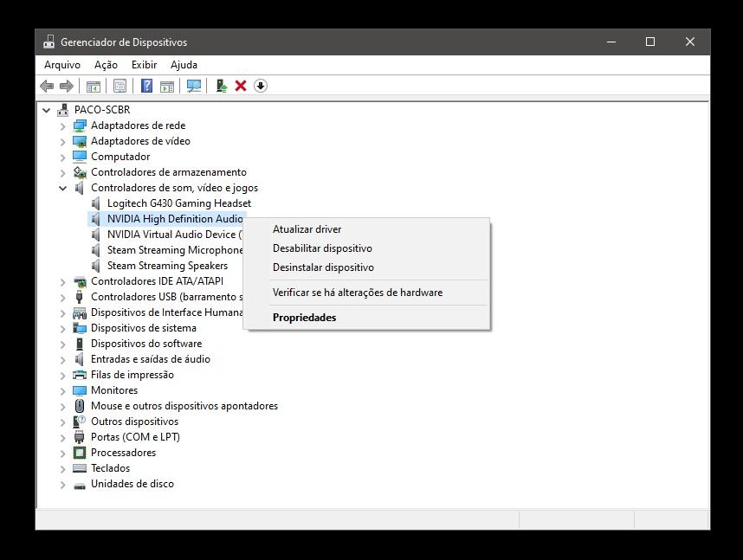Click the black down-arrow disable icon
Viewport: 743px width, 560px height.
tap(261, 86)
